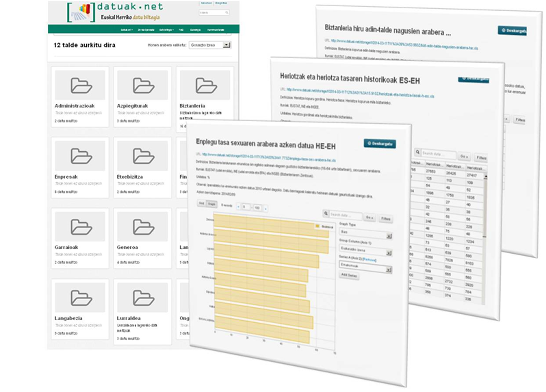The image size is (546, 392).
Task: Open first datuak.net menu in green bar
Action: (127, 30)
